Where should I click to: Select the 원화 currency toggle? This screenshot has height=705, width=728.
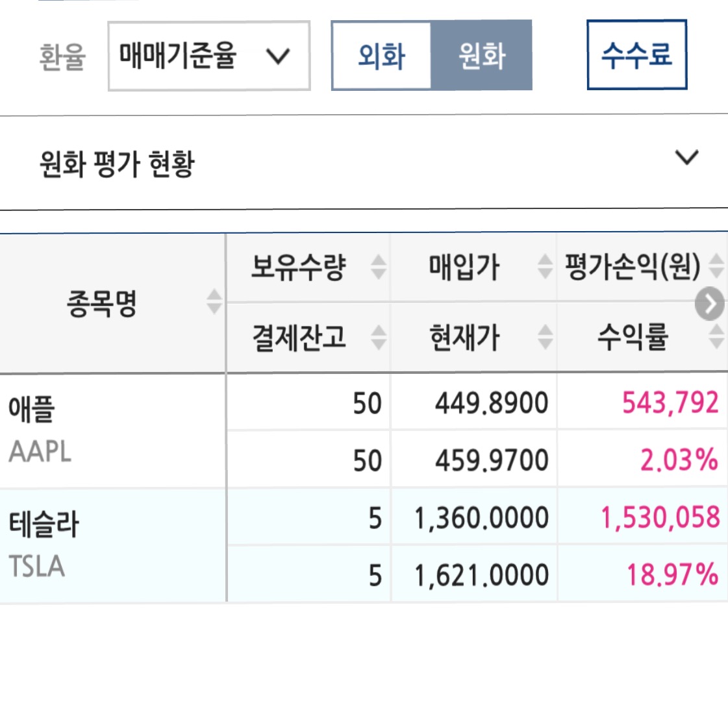[481, 55]
